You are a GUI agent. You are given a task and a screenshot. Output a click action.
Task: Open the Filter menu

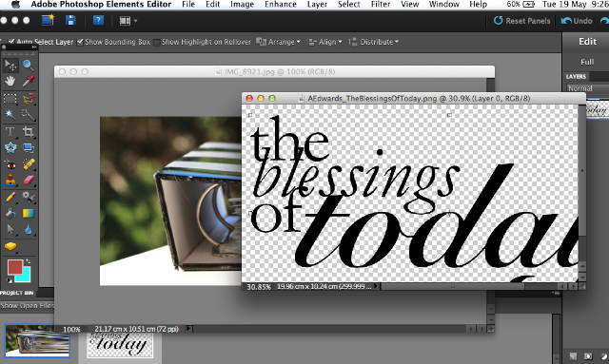pyautogui.click(x=381, y=4)
